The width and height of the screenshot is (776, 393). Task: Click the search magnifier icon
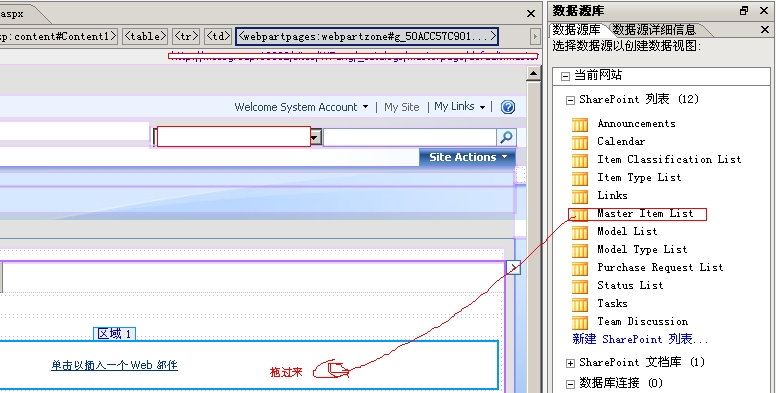(x=506, y=137)
